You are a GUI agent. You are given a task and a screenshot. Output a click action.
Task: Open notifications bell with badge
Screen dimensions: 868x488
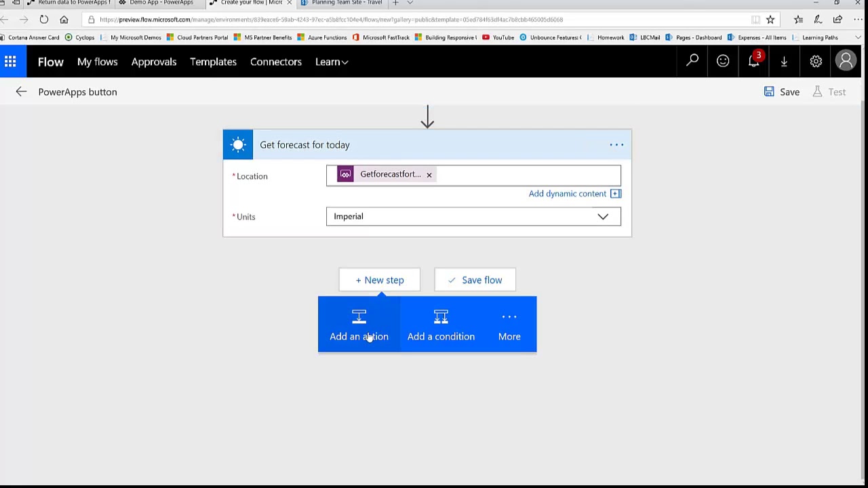point(754,61)
